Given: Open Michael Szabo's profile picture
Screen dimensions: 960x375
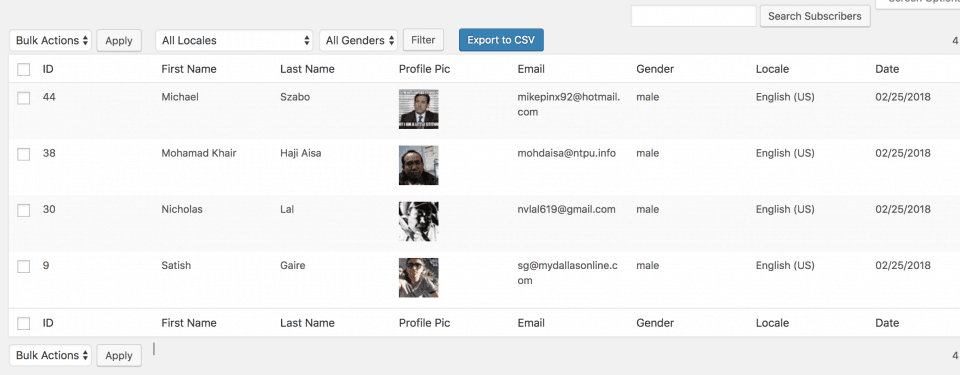Looking at the screenshot, I should (x=419, y=109).
